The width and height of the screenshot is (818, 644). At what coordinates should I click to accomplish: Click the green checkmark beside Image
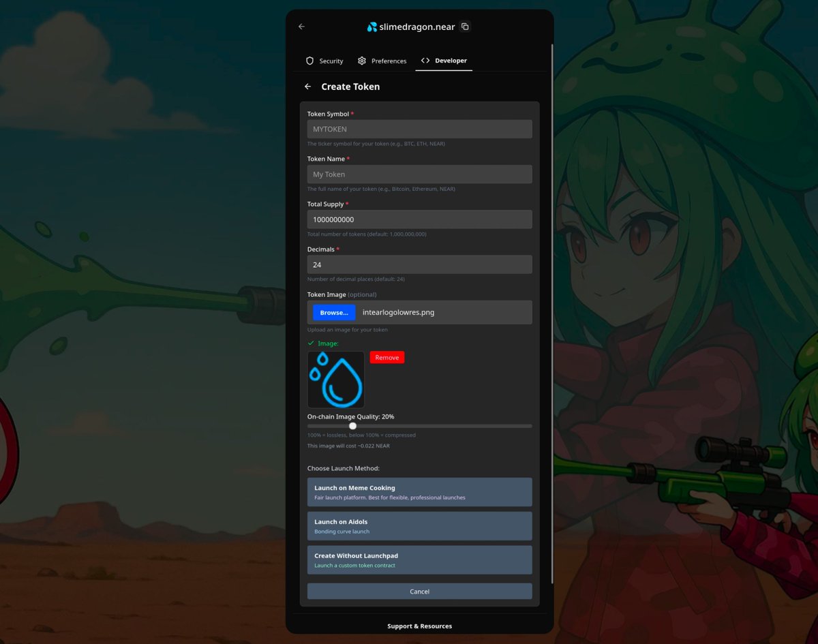312,343
